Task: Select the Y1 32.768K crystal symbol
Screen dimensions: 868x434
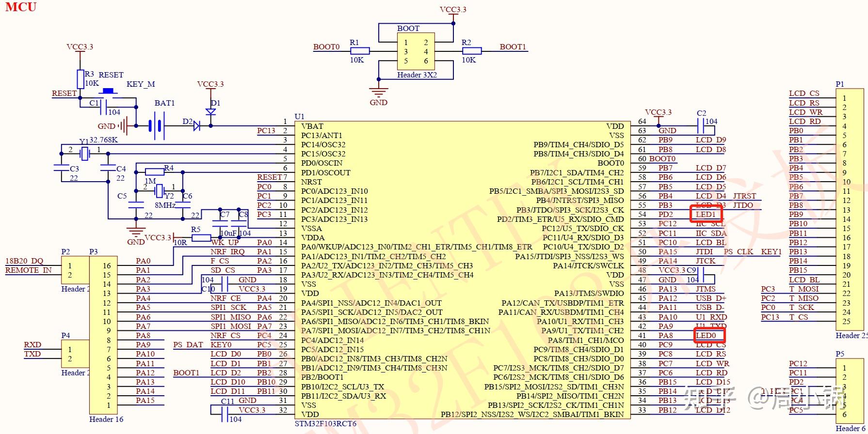Action: pos(85,154)
